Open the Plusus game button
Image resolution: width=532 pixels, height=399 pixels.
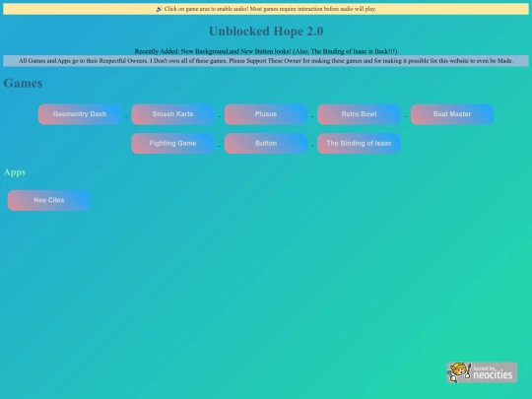point(266,114)
